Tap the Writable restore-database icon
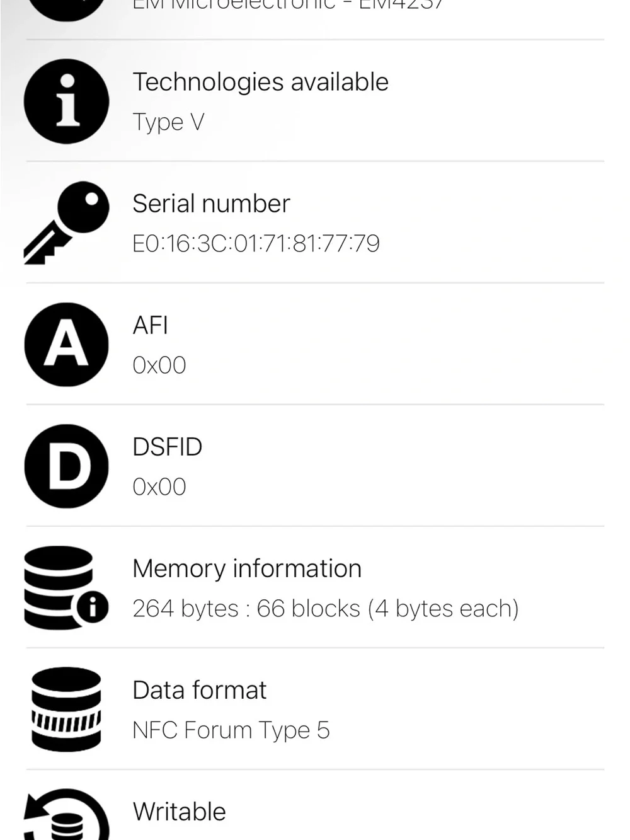The image size is (630, 840). [66, 814]
